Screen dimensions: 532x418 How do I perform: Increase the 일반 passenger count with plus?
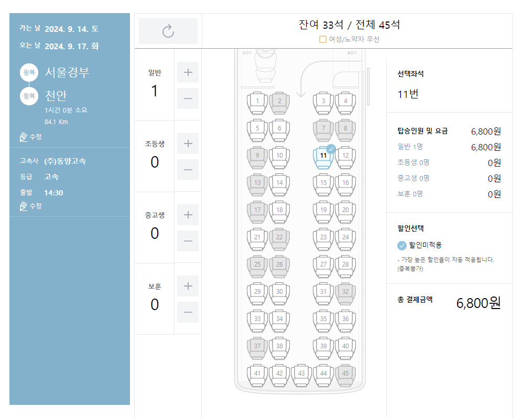(x=188, y=72)
